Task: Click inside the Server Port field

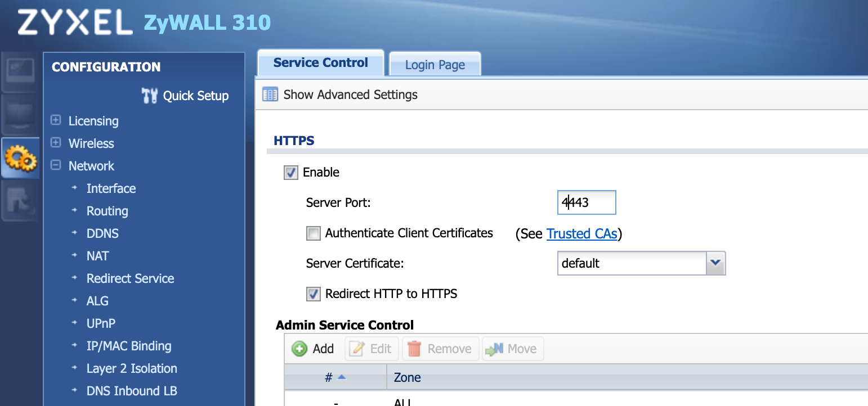Action: coord(587,202)
